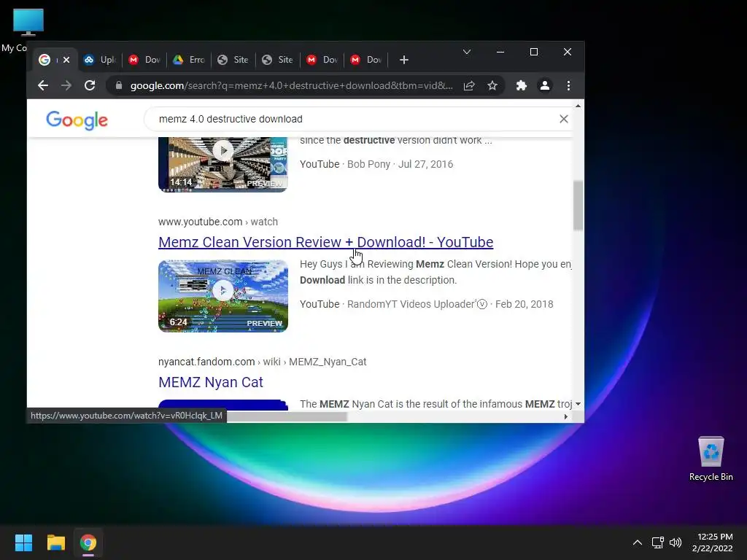Switch to the Upl tab
Screen dimensions: 747x560
[100, 60]
